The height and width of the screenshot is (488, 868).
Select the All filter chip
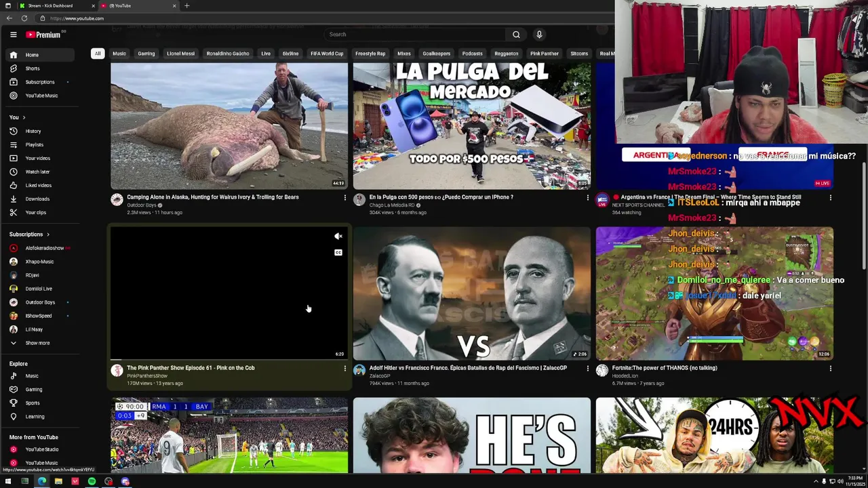tap(98, 54)
